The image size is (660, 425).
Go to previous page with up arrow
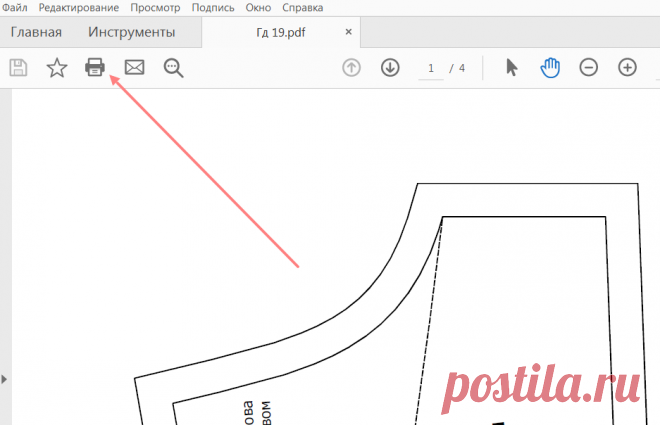[x=351, y=68]
